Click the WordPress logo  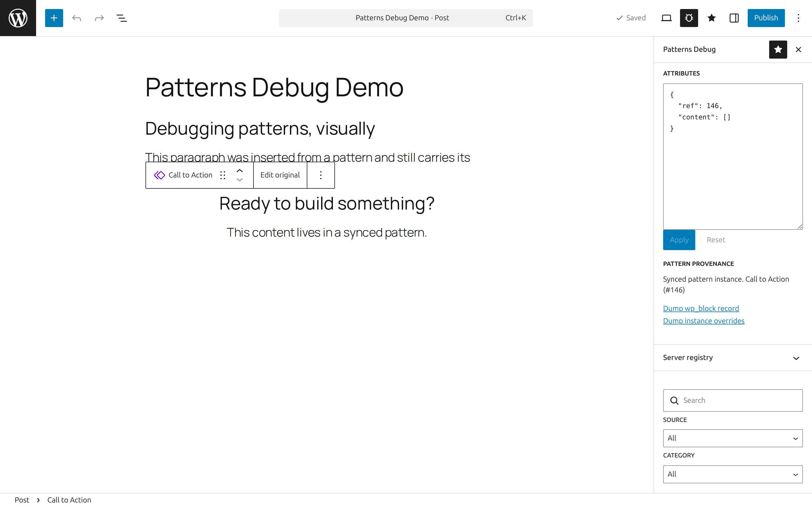click(x=18, y=18)
